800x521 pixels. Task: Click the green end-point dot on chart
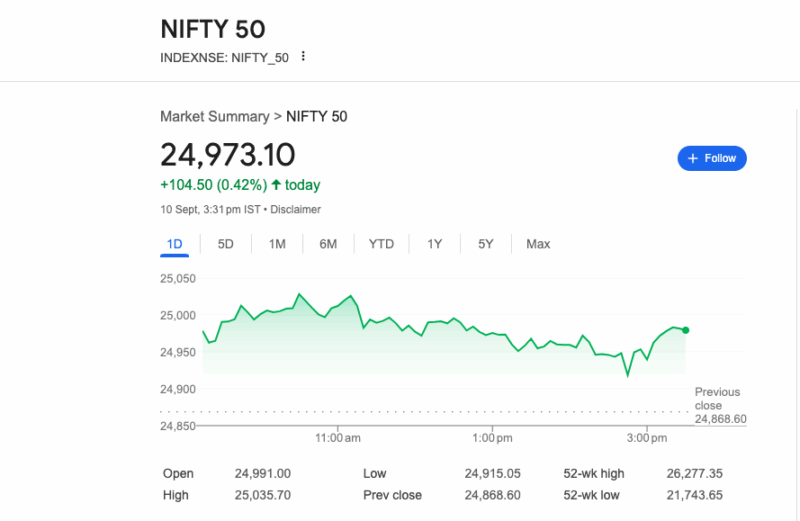(x=685, y=330)
